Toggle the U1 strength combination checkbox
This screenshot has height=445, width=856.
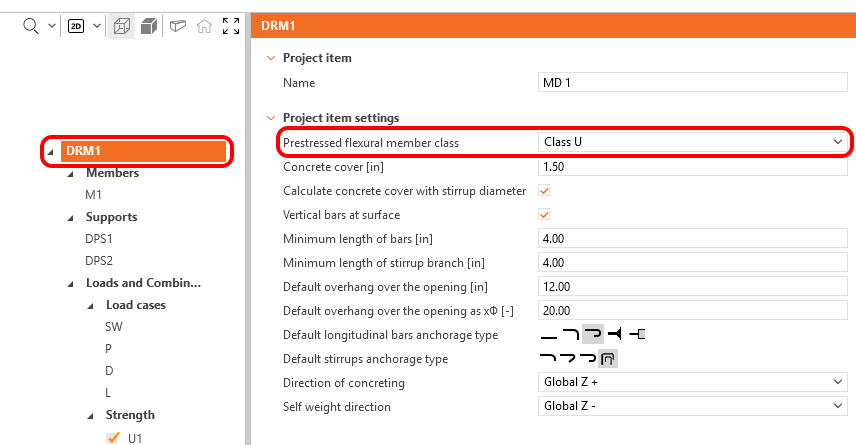coord(113,437)
